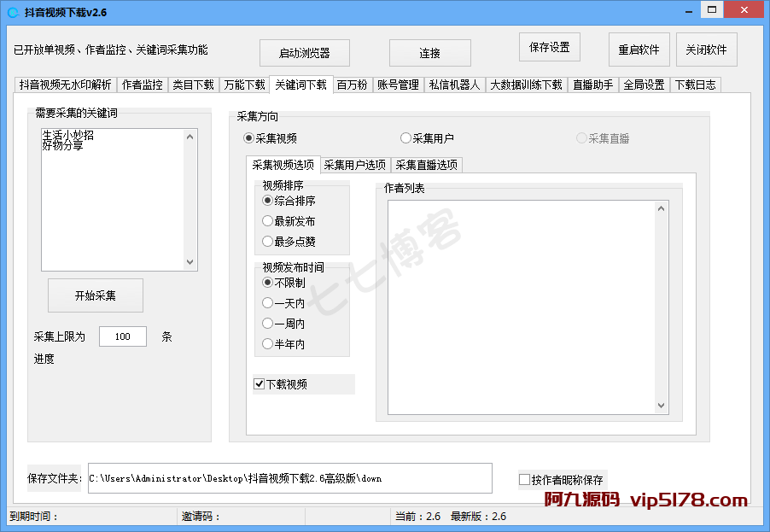Start collecting with 开始采集 button
This screenshot has width=770, height=532.
click(x=96, y=295)
